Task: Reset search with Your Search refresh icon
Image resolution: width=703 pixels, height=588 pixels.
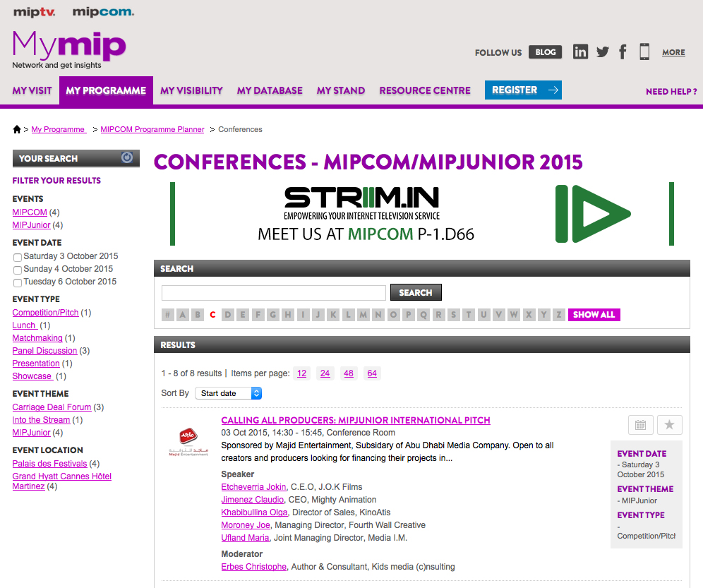Action: [127, 157]
